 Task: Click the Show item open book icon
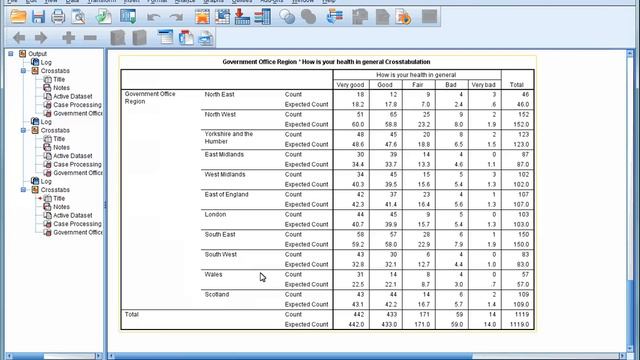click(118, 38)
